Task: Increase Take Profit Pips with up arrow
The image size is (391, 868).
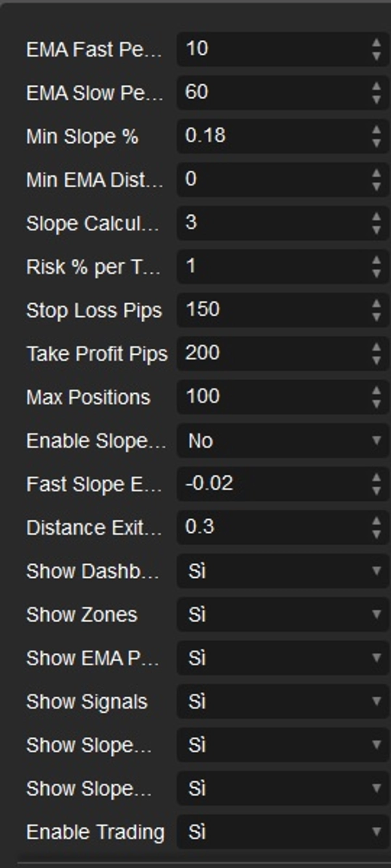Action: [x=376, y=348]
